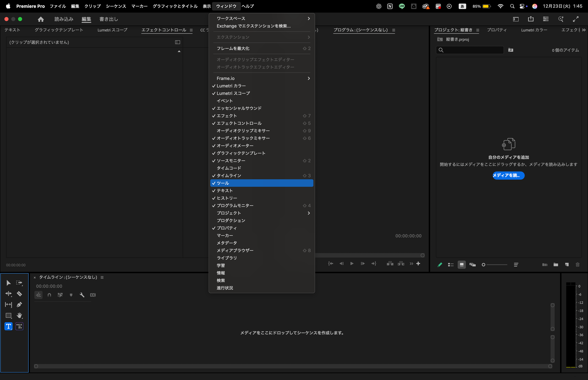Click the メディアを読... import button
The image size is (588, 380).
[508, 175]
